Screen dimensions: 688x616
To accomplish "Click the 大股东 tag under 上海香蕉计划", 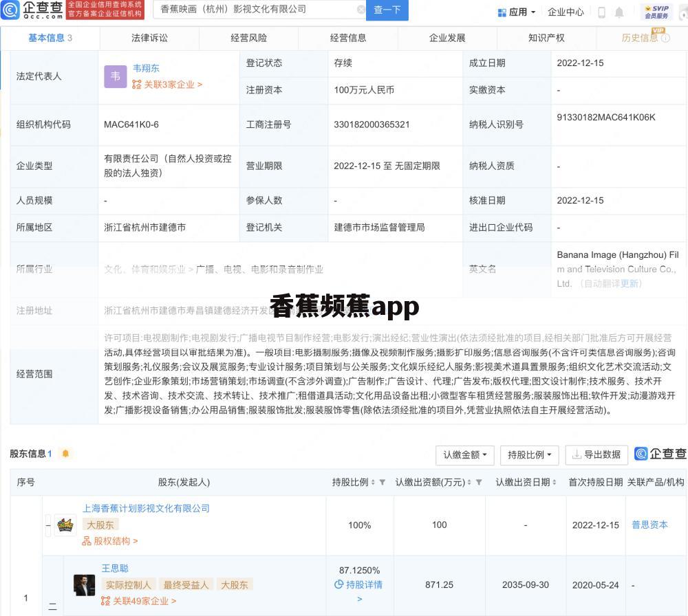I will pos(100,525).
